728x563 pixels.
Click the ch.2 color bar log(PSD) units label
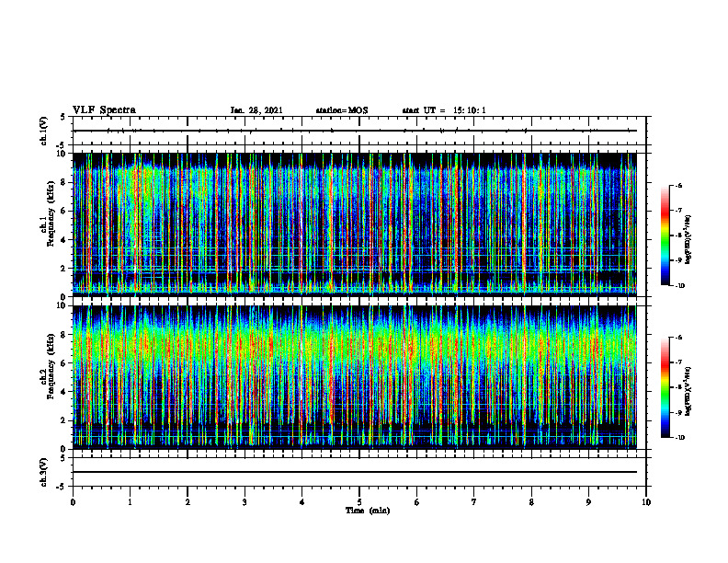coord(689,392)
